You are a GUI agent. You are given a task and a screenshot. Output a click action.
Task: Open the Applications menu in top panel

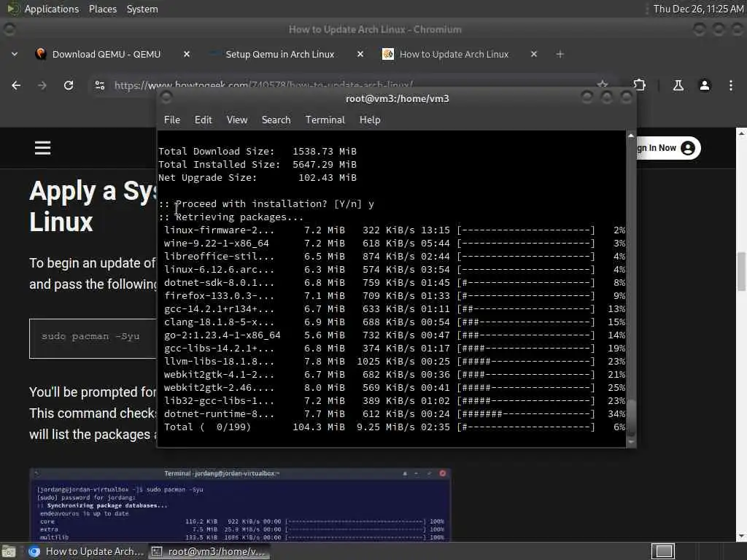coord(52,9)
